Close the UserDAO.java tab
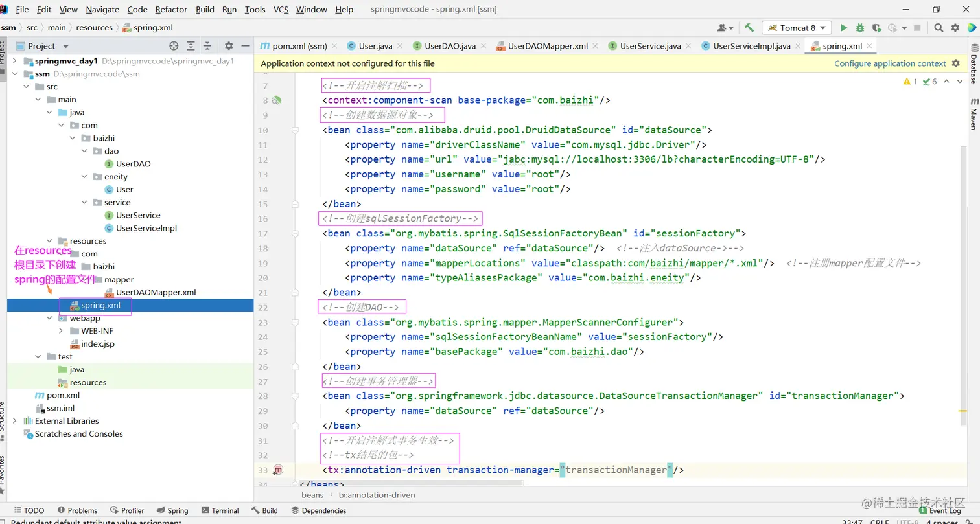 coord(484,46)
